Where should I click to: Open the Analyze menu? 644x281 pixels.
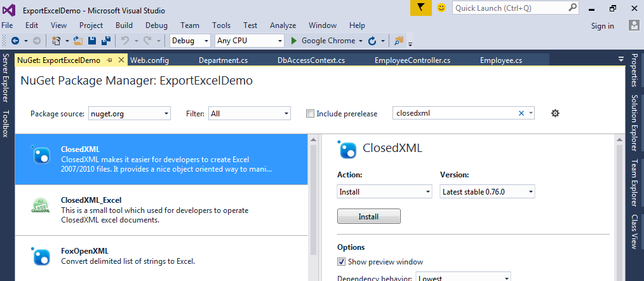283,25
